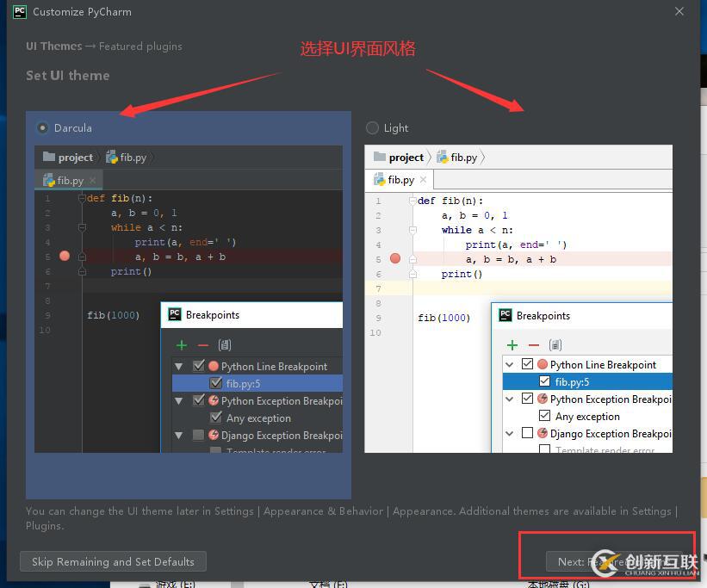Click the 'fib(1000)' code line in Light preview
This screenshot has width=707, height=588.
pyautogui.click(x=444, y=318)
